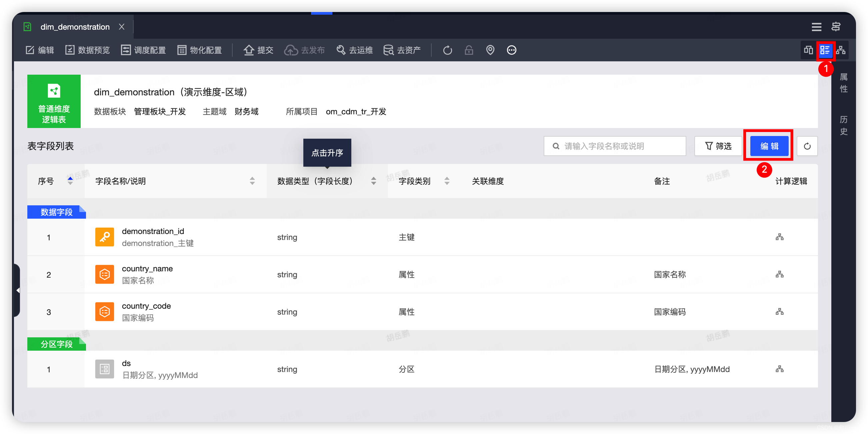Open the more options ellipsis icon

click(511, 50)
